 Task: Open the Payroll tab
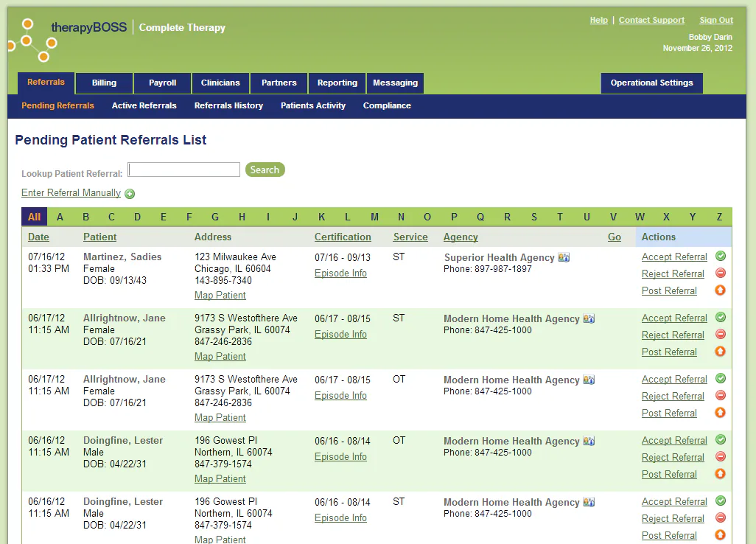163,83
